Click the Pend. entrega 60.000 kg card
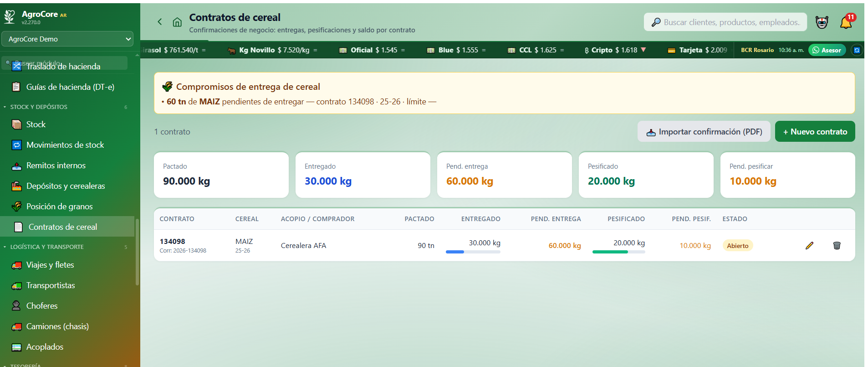 coord(504,175)
